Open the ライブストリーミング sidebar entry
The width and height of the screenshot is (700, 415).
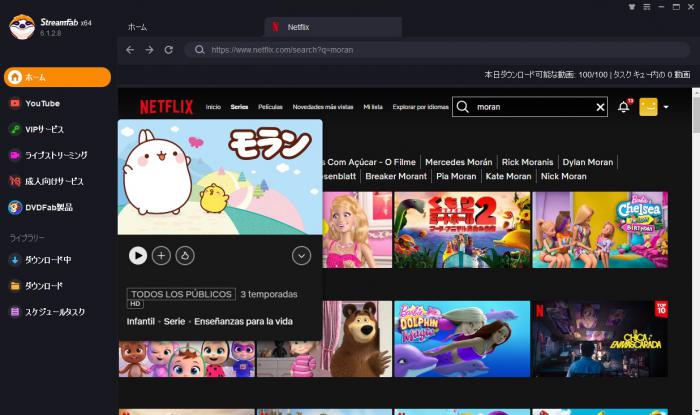[48, 155]
